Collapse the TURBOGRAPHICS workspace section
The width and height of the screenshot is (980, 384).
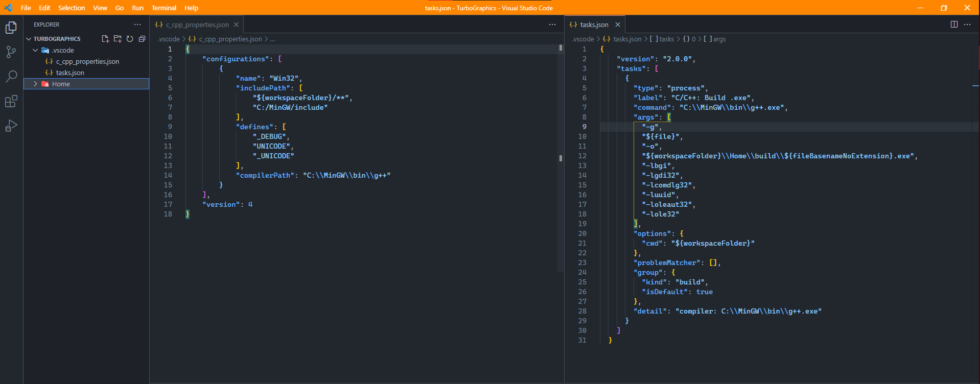(x=29, y=39)
